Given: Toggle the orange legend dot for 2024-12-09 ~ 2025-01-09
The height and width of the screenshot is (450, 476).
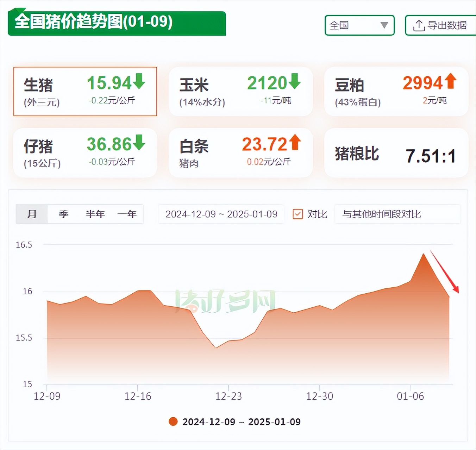Looking at the screenshot, I should 173,421.
